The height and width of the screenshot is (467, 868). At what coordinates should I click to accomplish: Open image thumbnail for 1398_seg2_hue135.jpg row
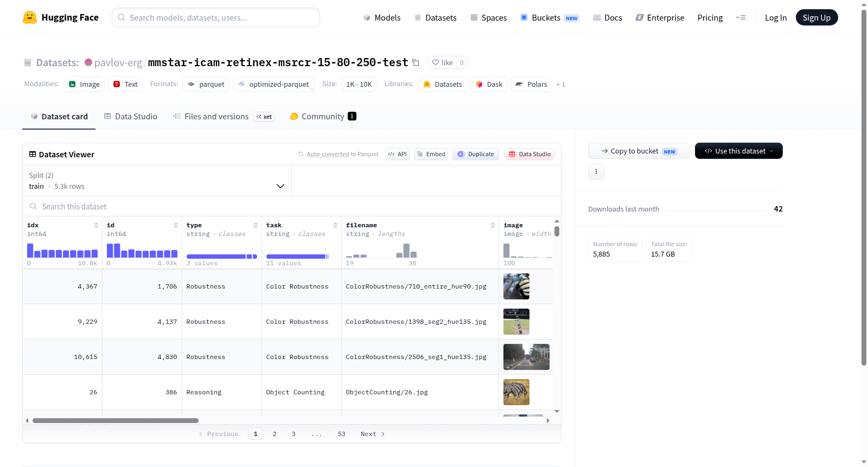(516, 322)
